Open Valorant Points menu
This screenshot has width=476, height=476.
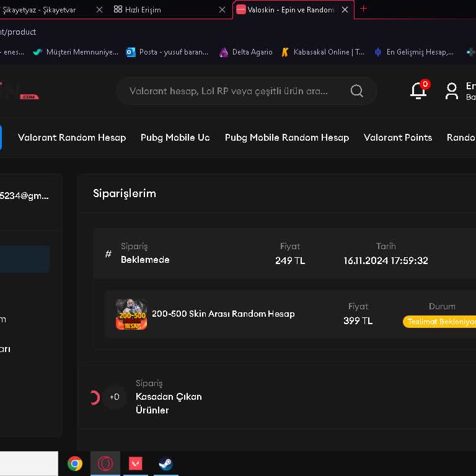point(398,138)
